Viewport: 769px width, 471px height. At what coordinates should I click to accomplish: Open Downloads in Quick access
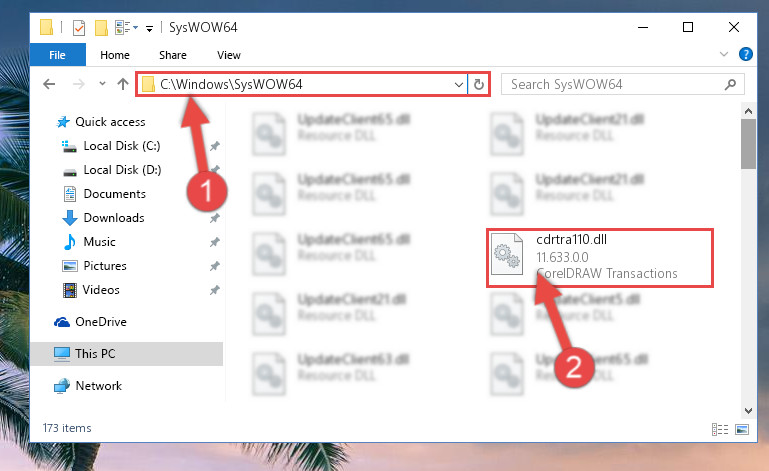point(114,218)
